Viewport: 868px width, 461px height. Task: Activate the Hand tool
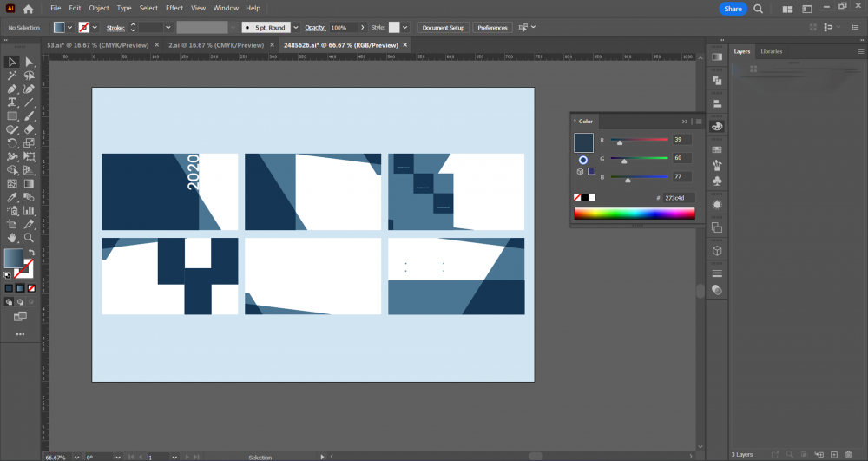point(11,237)
